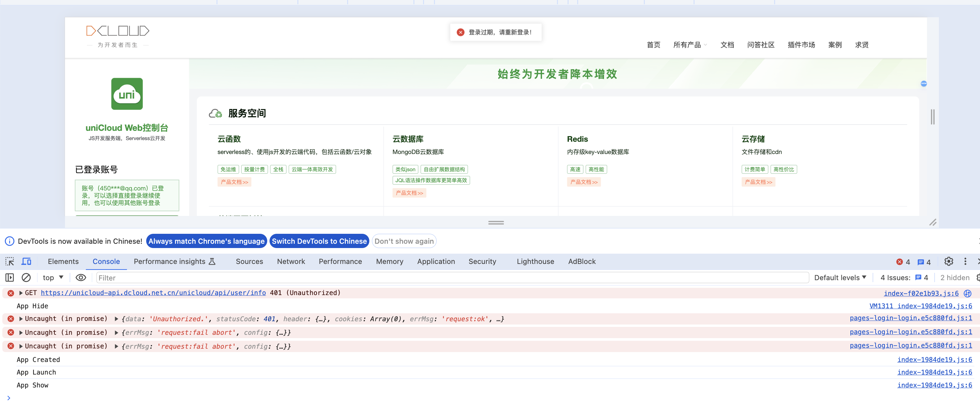Expand the GET 401 error entry
Screen dimensions: 980x406
[21, 293]
